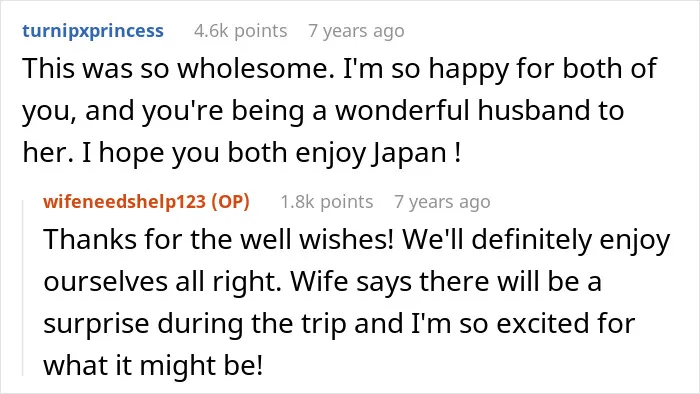Open the turnipxprincess user profile
This screenshot has height=394, width=700.
coord(93,31)
